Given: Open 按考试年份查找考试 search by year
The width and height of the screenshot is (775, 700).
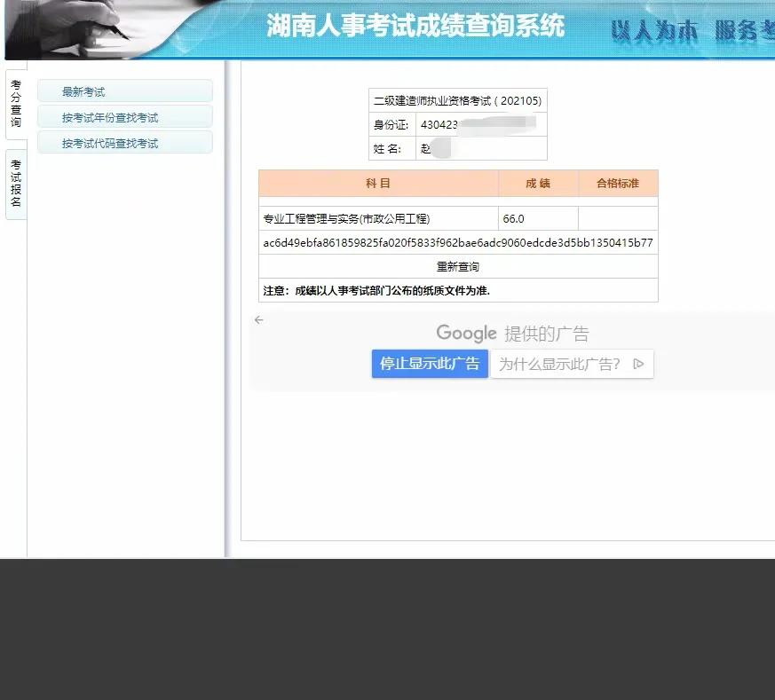Looking at the screenshot, I should coord(124,116).
